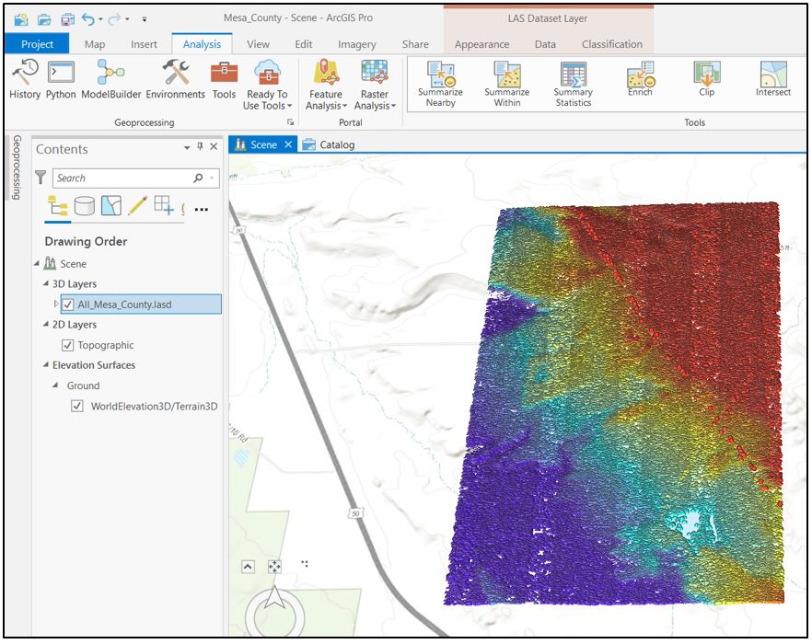Viewport: 812px width, 644px height.
Task: Open the Geoprocessing History pane
Action: pyautogui.click(x=24, y=83)
